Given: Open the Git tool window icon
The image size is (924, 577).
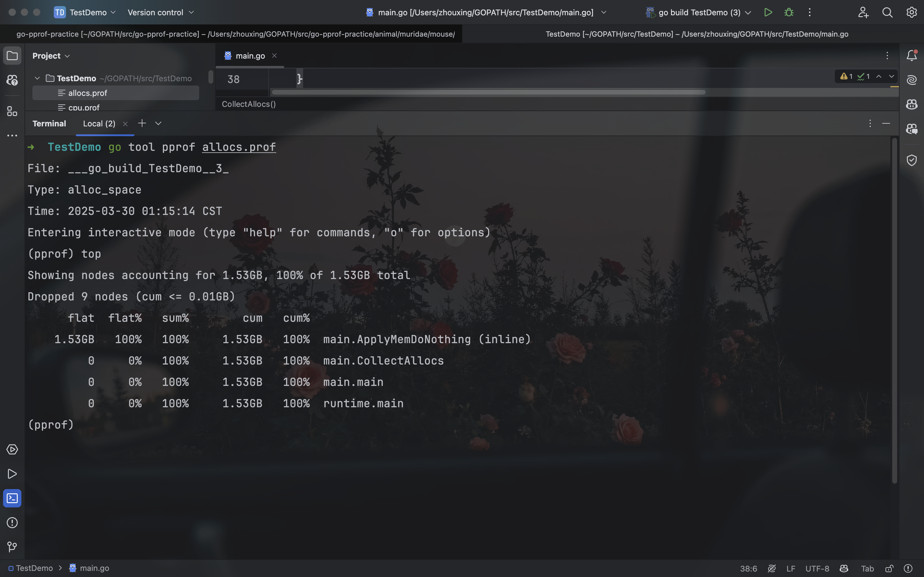Looking at the screenshot, I should [12, 546].
